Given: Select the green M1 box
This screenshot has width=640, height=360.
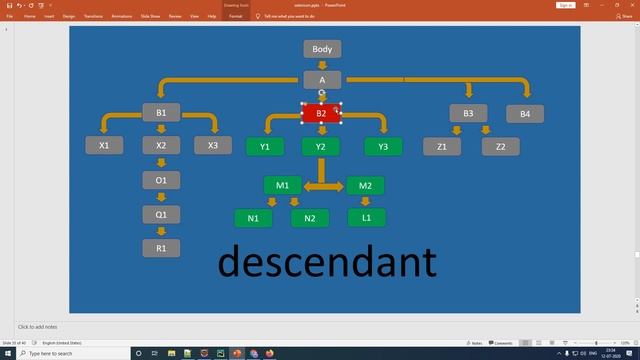Looking at the screenshot, I should point(282,186).
